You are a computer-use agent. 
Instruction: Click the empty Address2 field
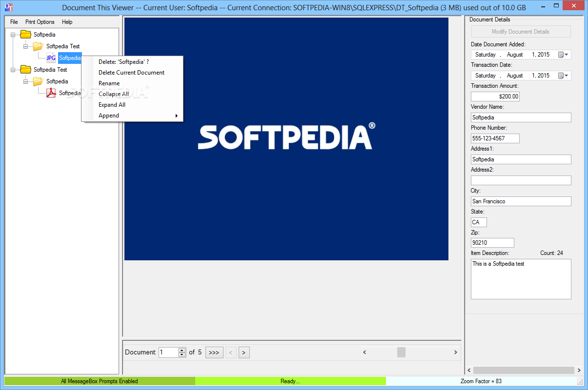(521, 180)
